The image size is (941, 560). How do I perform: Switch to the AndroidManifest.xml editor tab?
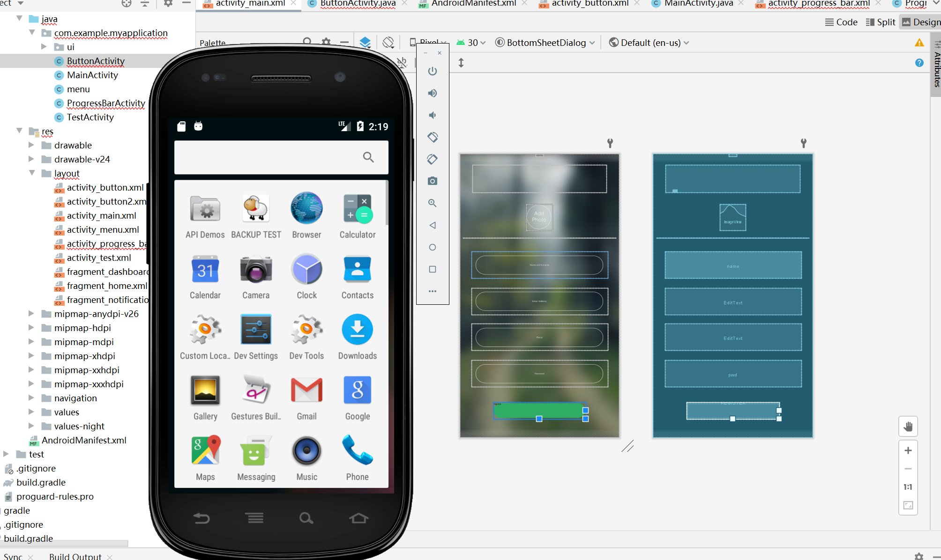pyautogui.click(x=473, y=4)
